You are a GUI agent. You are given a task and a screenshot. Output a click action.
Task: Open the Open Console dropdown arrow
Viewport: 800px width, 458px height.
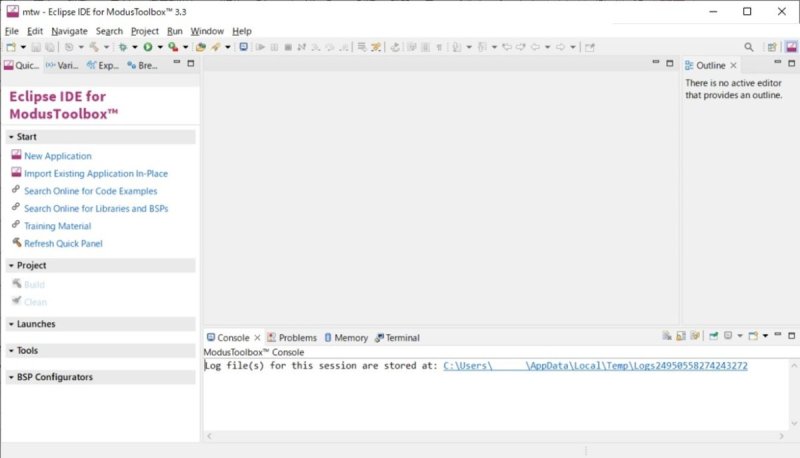765,336
